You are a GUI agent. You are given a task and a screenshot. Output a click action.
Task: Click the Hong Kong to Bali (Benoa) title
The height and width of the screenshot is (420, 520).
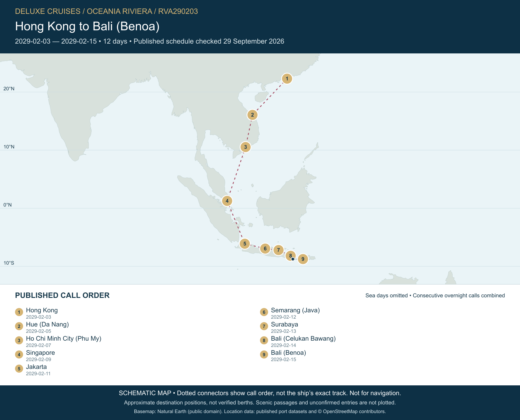87,26
